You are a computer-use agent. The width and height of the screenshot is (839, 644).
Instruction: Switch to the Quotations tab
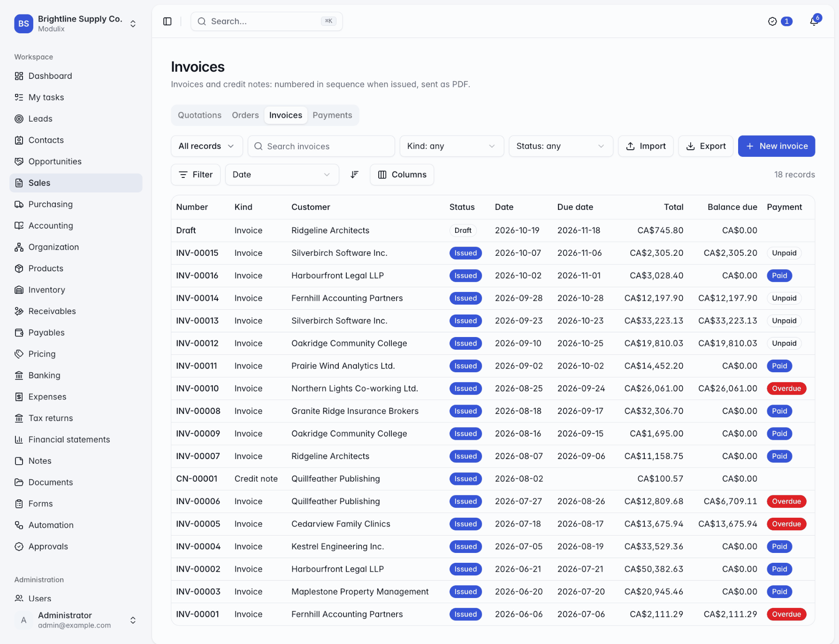tap(199, 115)
